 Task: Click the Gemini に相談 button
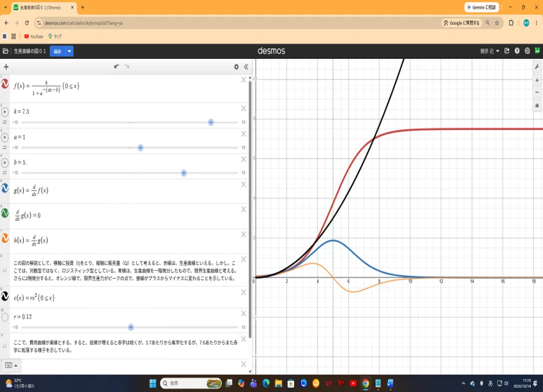tap(481, 7)
